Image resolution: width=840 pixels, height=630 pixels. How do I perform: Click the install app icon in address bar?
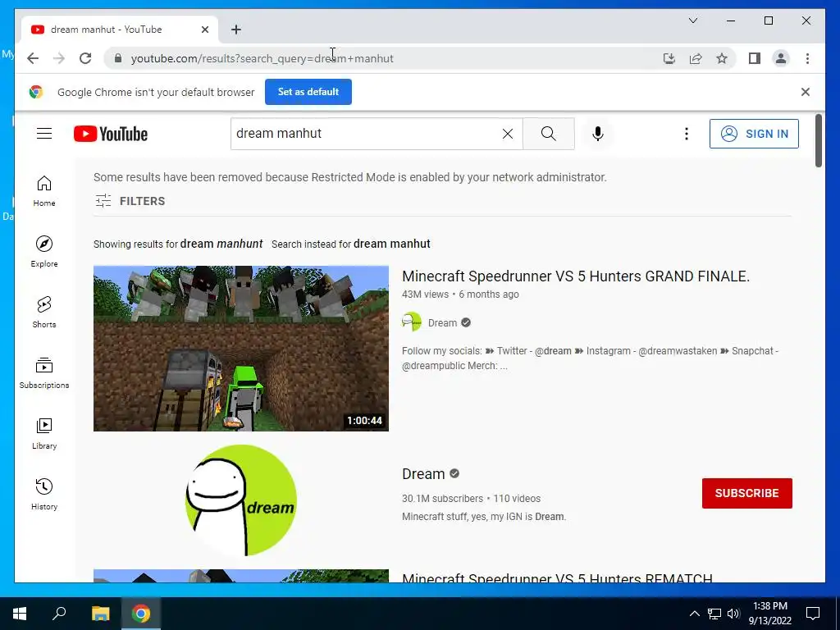(x=669, y=58)
